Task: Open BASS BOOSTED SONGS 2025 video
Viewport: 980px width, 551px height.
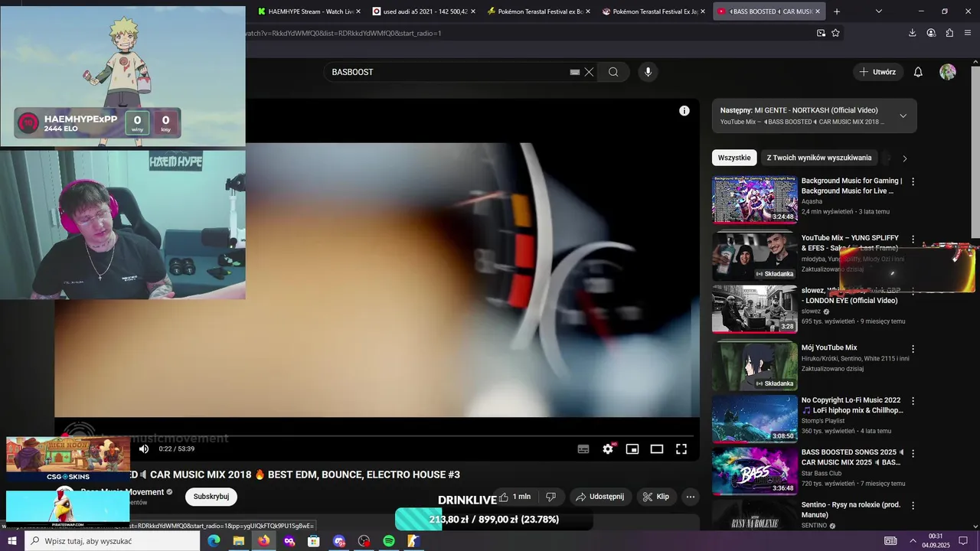Action: (755, 471)
